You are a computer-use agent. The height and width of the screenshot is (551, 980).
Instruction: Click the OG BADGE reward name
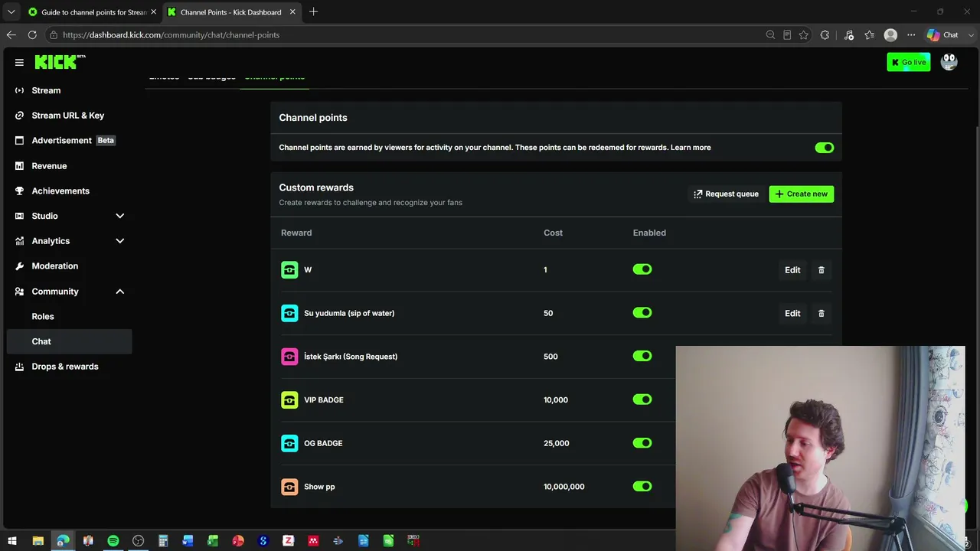[323, 443]
